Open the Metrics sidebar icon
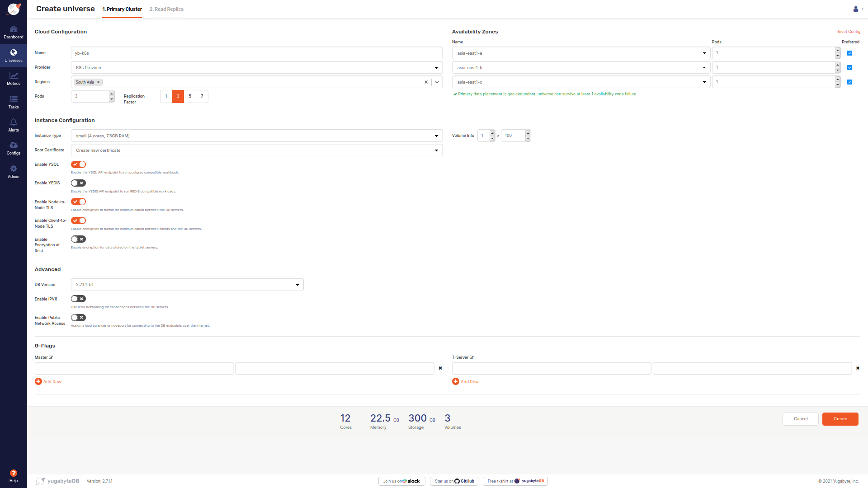Viewport: 868px width, 488px height. 14,79
